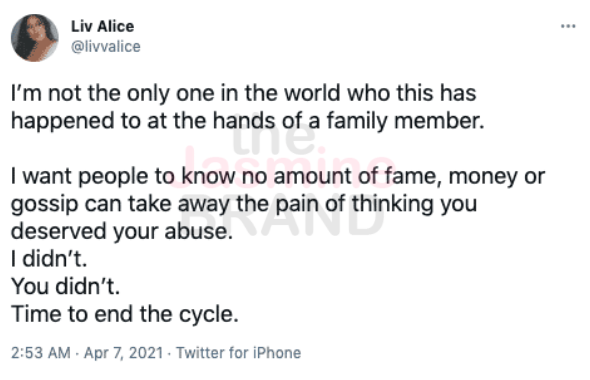Click the word "thinking" in the tweet body
This screenshot has height=380, width=590.
click(393, 204)
